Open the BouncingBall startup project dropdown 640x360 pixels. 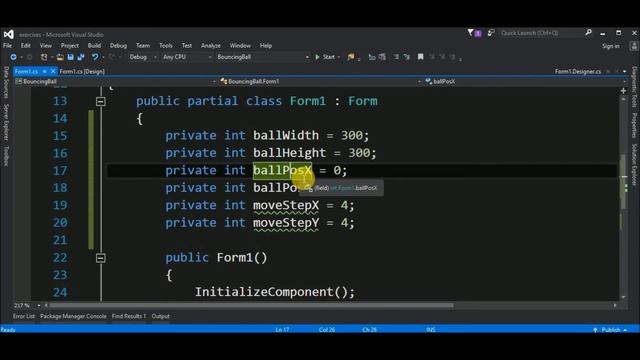point(262,57)
